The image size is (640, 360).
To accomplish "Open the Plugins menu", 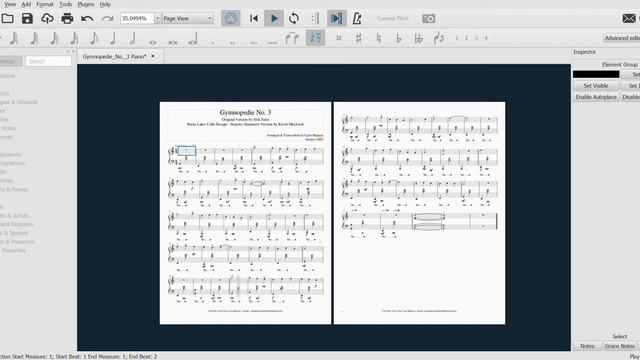I will tap(86, 4).
